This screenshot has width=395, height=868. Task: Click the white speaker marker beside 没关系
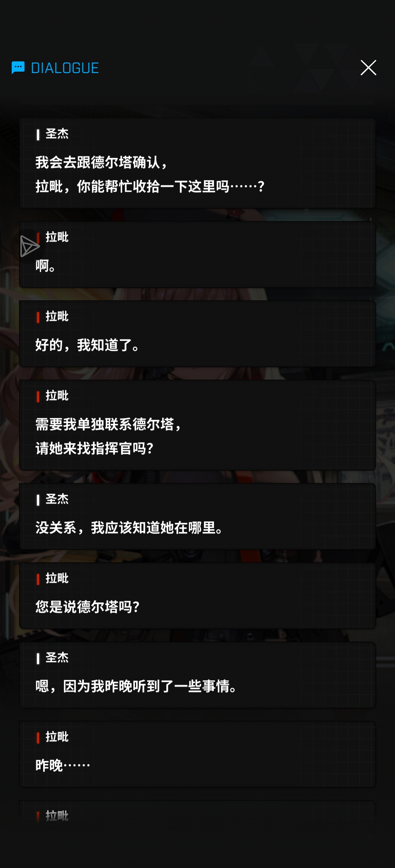pos(38,500)
